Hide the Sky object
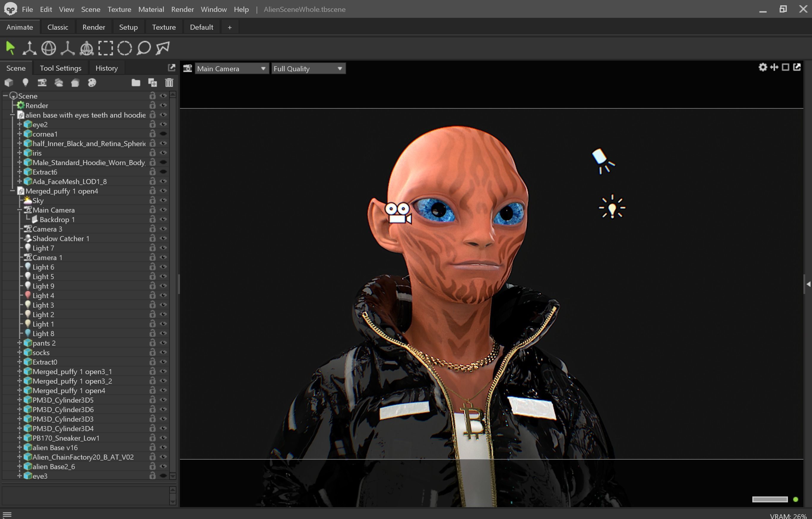This screenshot has width=812, height=519. [x=164, y=200]
